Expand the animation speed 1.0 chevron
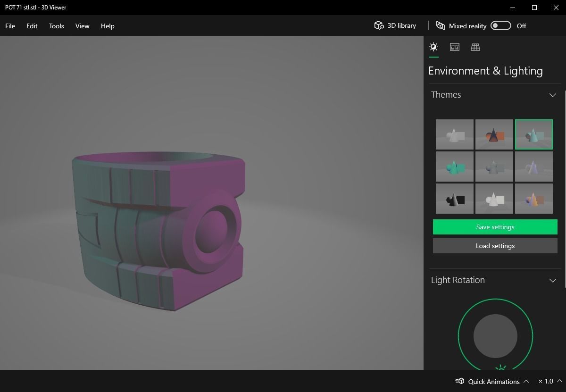Viewport: 566px width, 392px height. click(x=560, y=381)
